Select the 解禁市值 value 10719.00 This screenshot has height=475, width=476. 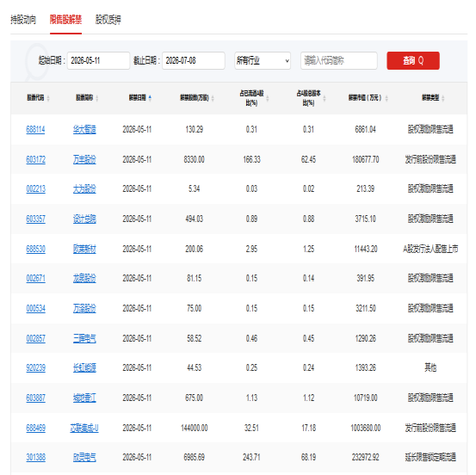click(366, 398)
